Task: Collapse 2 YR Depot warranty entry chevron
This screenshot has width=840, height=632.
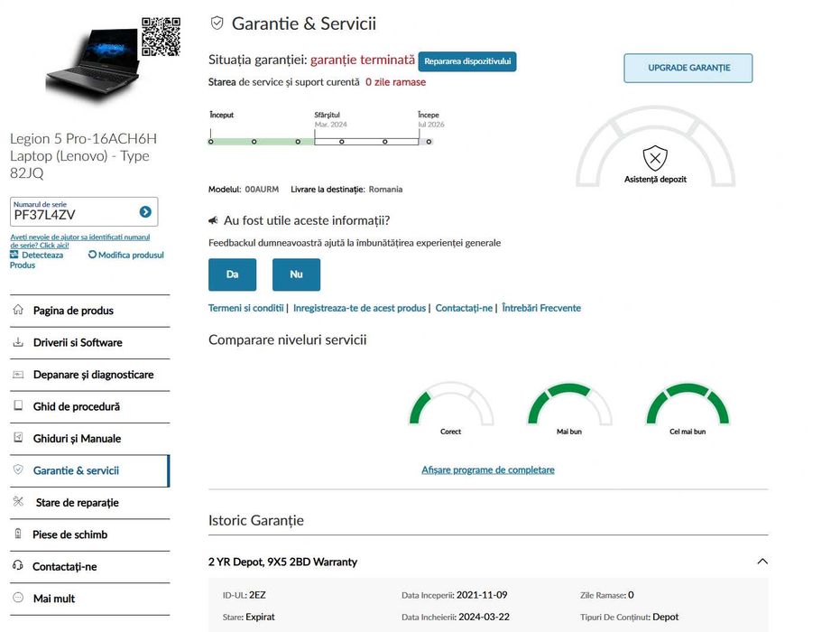Action: click(x=762, y=562)
